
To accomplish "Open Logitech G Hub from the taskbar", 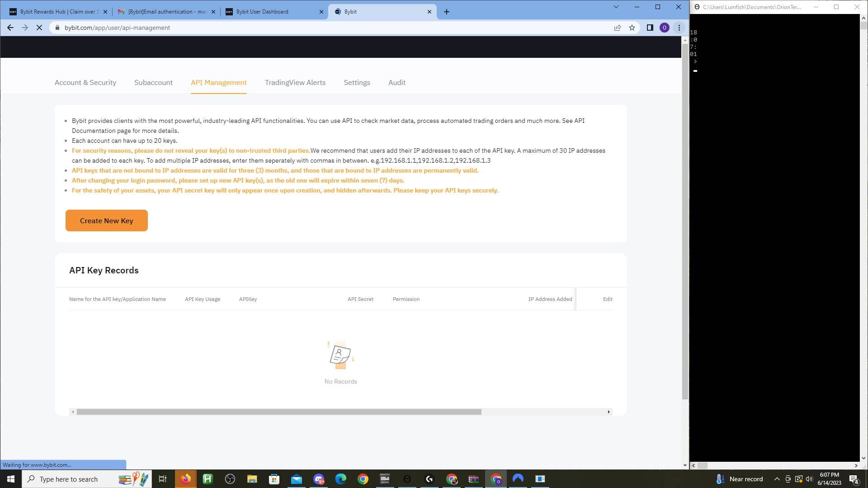I will (x=429, y=479).
